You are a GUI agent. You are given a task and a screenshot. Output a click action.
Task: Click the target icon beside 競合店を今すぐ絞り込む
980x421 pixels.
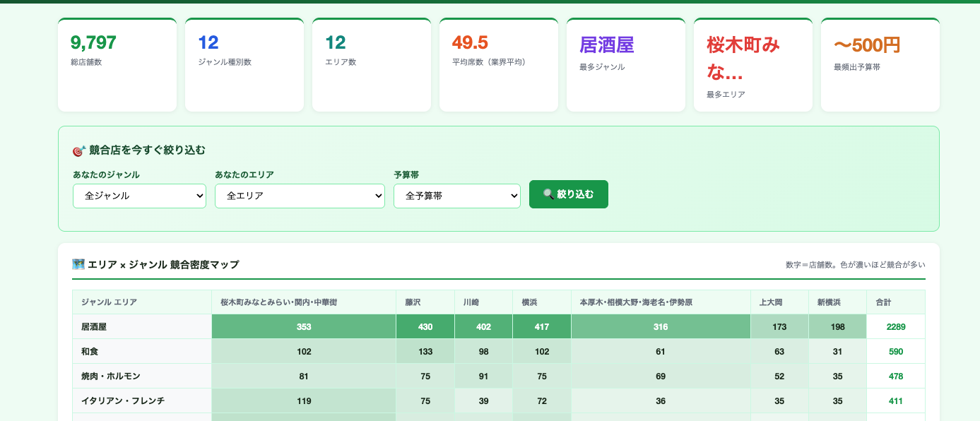[79, 150]
